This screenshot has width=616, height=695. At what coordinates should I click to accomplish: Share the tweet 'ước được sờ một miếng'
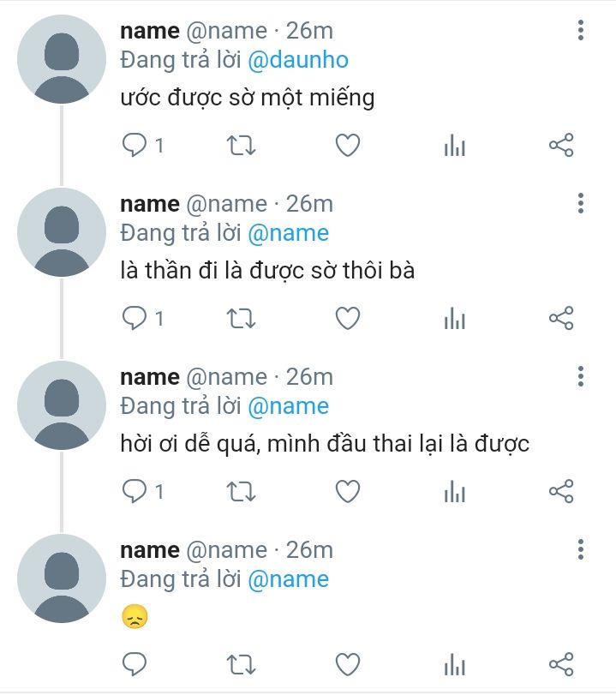[x=561, y=146]
